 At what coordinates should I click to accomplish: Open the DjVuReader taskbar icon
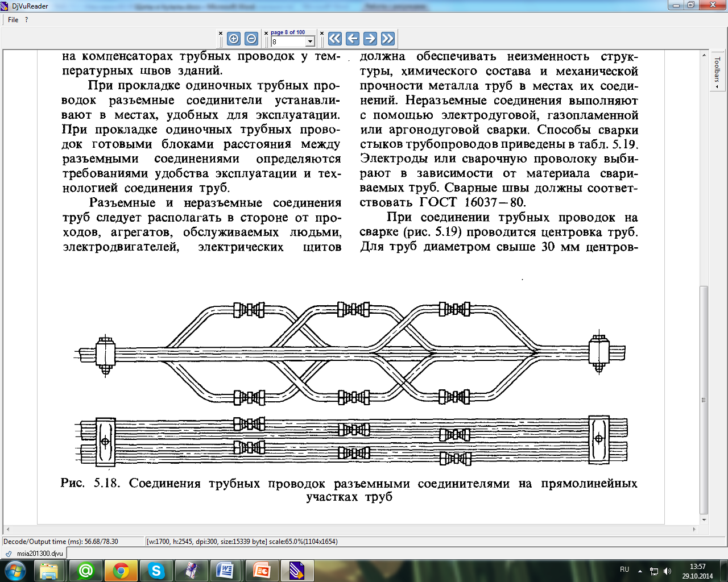(x=296, y=571)
